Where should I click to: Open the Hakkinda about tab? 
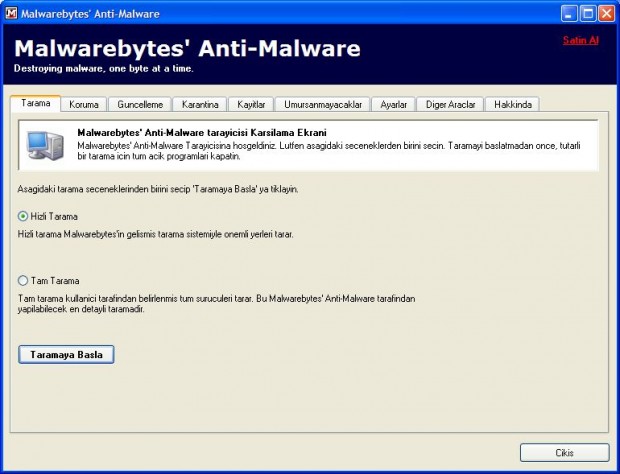pyautogui.click(x=513, y=104)
